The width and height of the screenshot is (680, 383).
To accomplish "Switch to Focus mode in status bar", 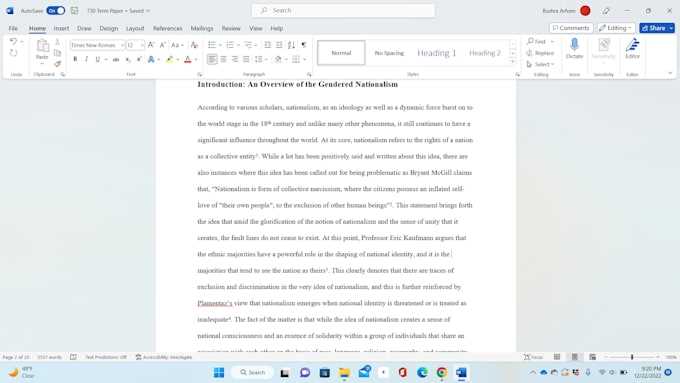I will pos(533,357).
